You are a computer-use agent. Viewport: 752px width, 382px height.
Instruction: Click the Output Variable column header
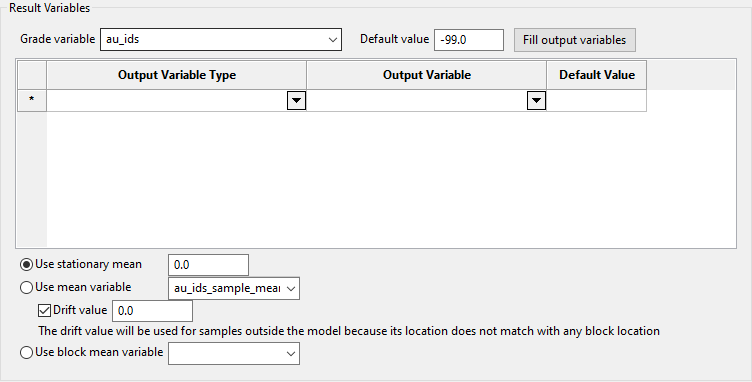pyautogui.click(x=426, y=75)
